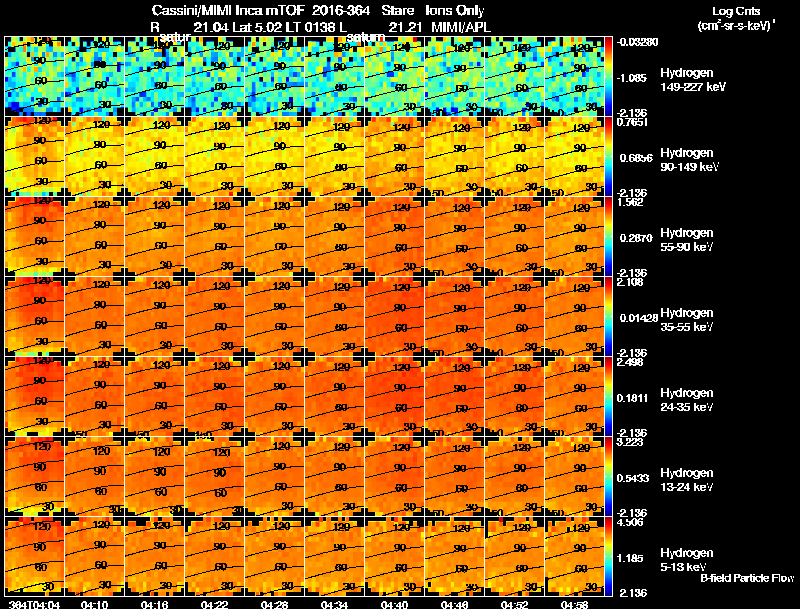
Task: Click the 'Cassini/MIMI Inca mTOF' title text
Action: tap(228, 11)
